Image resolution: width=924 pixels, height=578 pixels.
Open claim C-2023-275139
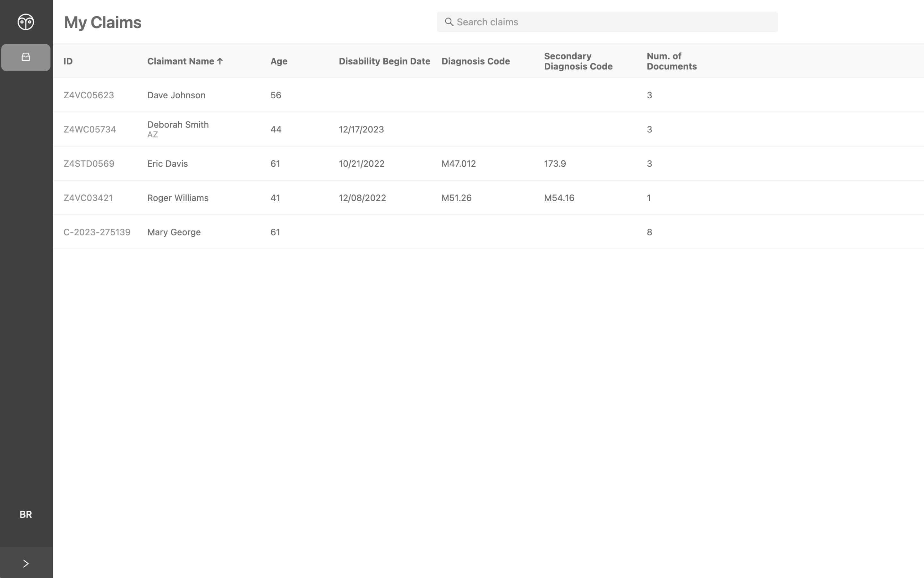97,232
